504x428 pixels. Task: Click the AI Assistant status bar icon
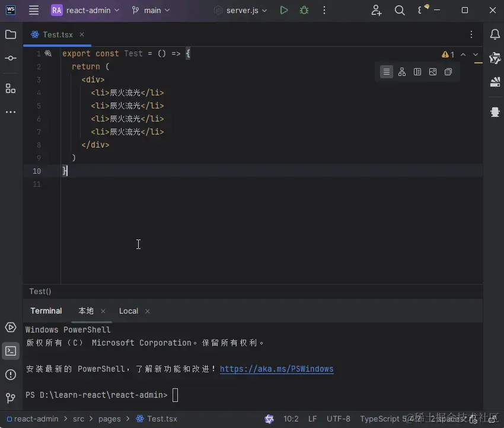(269, 419)
